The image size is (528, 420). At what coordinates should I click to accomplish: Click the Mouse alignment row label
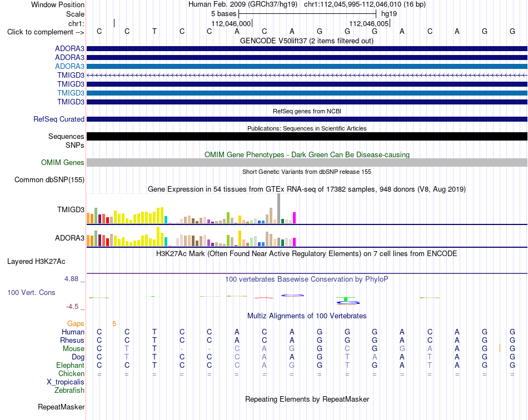click(x=73, y=349)
